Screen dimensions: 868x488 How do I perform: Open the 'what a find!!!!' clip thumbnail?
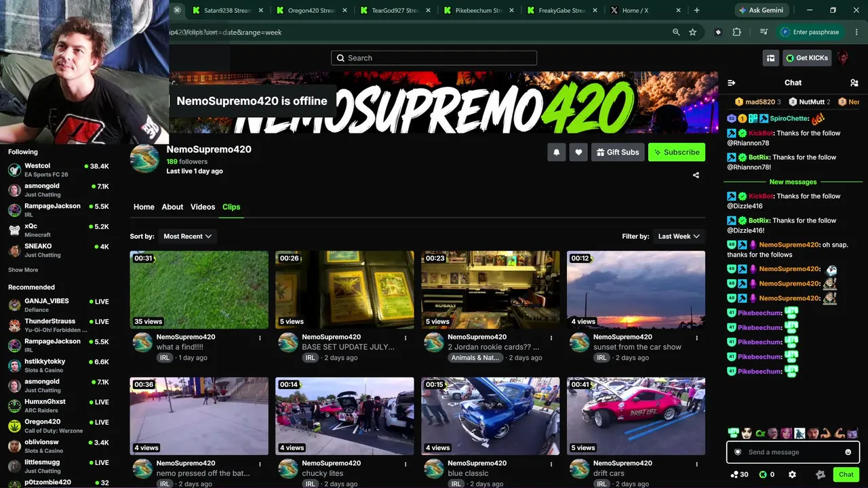point(199,289)
